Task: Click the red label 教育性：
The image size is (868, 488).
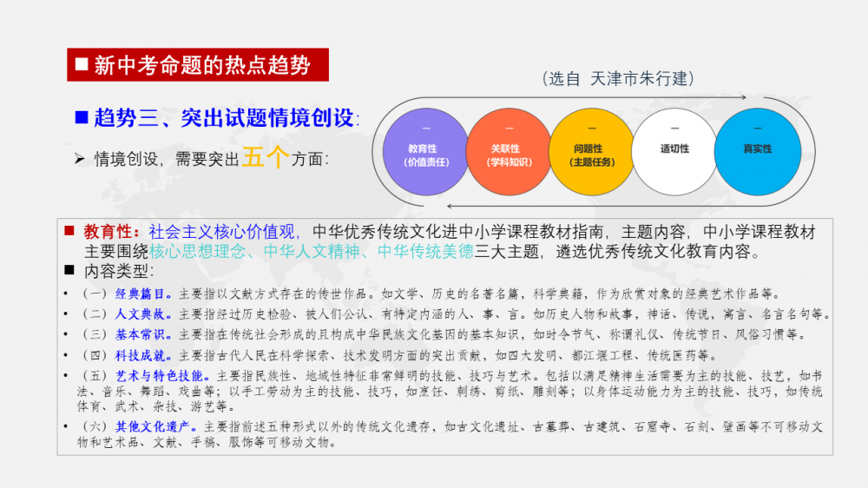Action: pos(111,232)
